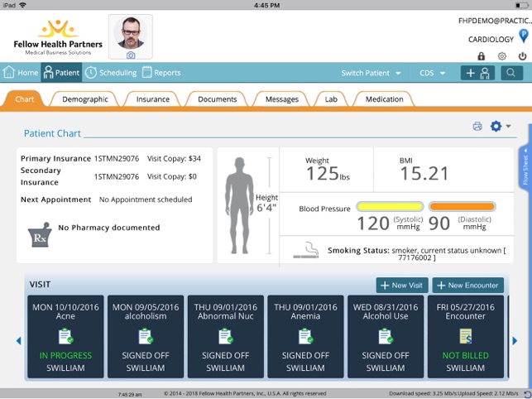
Task: Open the Encounter billing document icon
Action: click(466, 336)
